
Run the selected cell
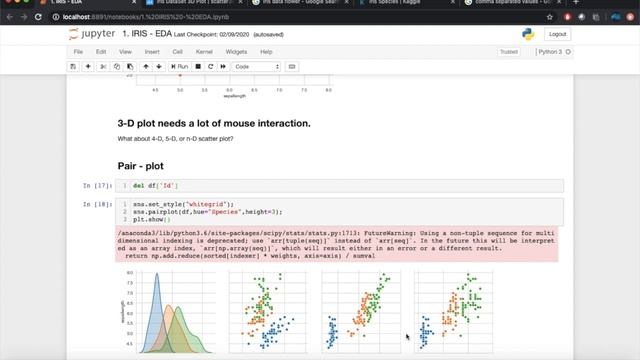[179, 67]
